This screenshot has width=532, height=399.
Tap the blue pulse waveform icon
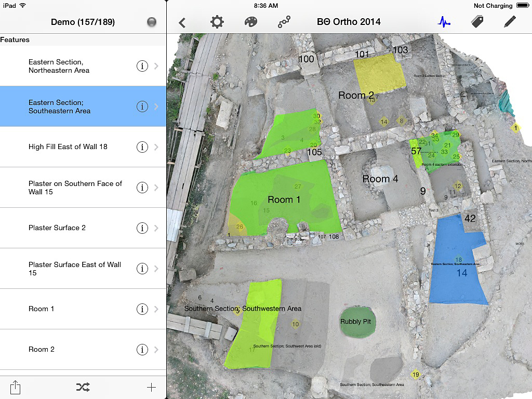pyautogui.click(x=444, y=22)
